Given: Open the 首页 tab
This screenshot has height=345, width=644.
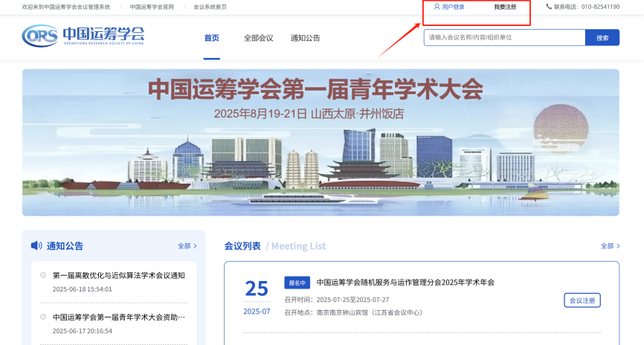Looking at the screenshot, I should [x=211, y=38].
